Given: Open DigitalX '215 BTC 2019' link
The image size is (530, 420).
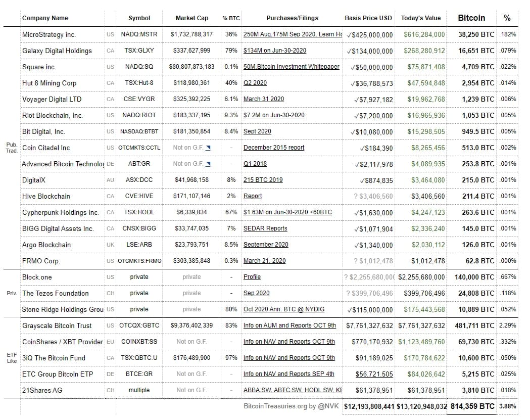Looking at the screenshot, I should 263,180.
